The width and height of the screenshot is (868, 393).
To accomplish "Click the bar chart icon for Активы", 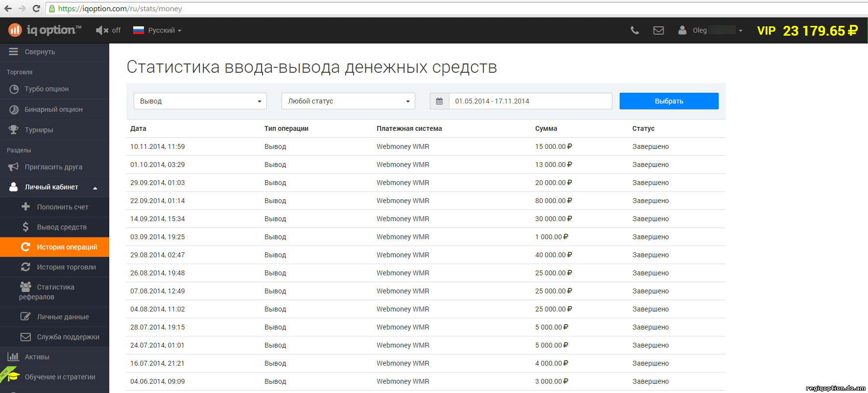I will click(13, 356).
